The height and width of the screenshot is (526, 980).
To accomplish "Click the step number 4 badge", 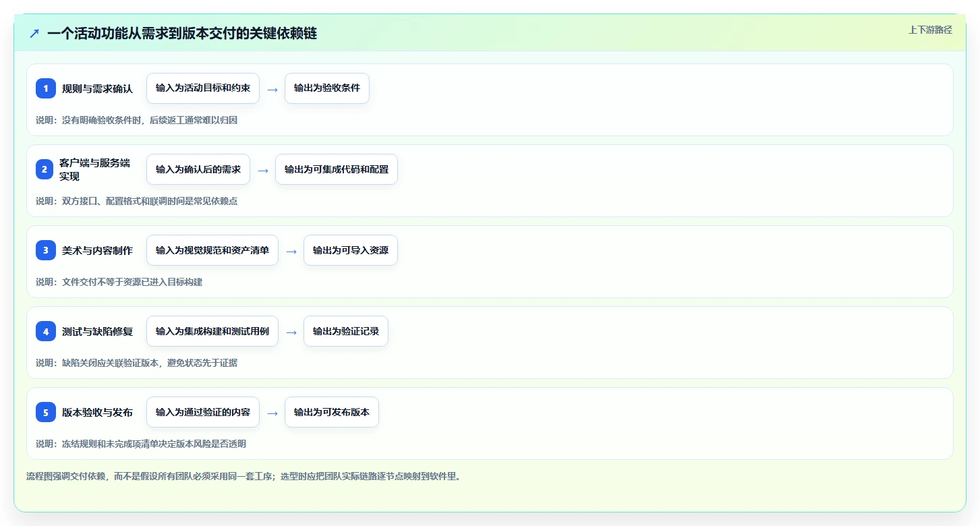I will (46, 331).
